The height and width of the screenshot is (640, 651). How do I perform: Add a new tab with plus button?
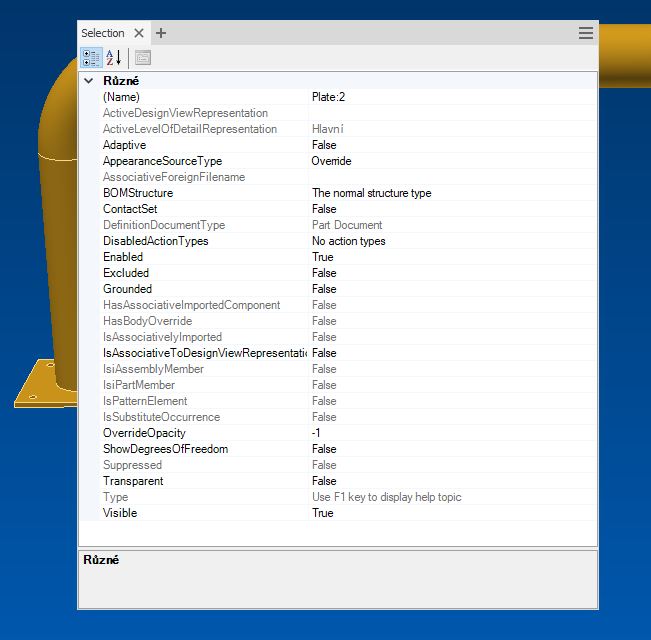[161, 33]
